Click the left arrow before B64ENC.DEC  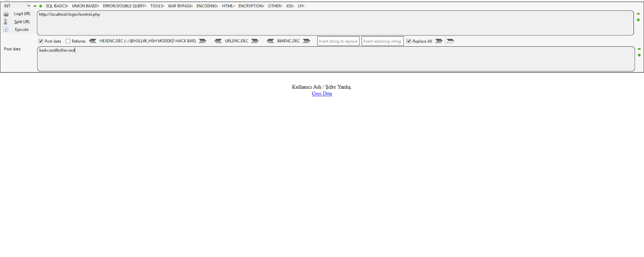270,41
